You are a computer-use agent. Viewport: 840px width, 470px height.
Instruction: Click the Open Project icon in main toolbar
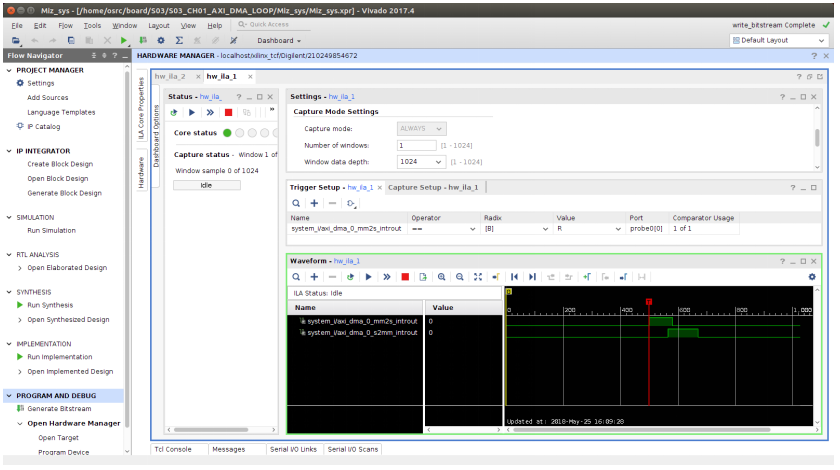click(x=16, y=40)
